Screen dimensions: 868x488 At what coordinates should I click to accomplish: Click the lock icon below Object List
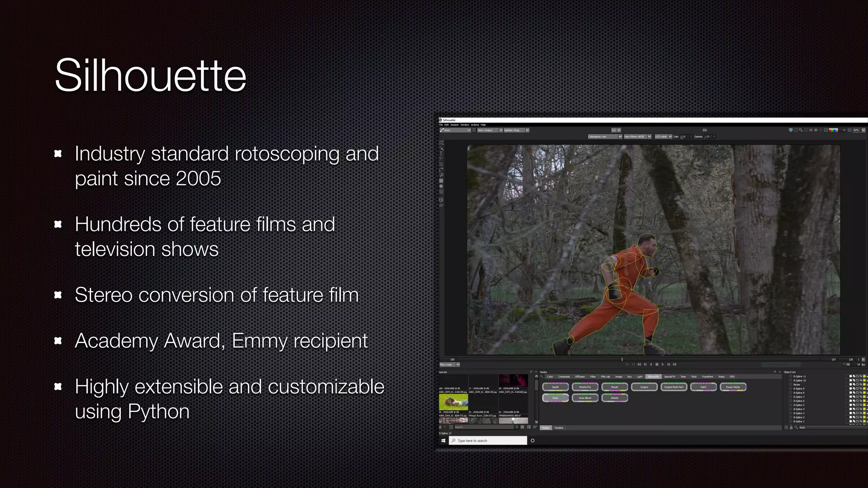click(791, 427)
